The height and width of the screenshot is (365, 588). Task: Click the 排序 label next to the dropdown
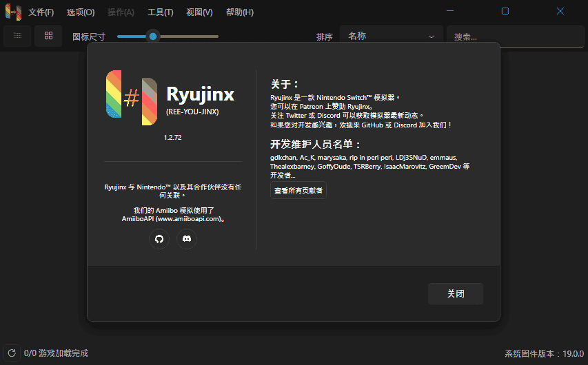325,36
